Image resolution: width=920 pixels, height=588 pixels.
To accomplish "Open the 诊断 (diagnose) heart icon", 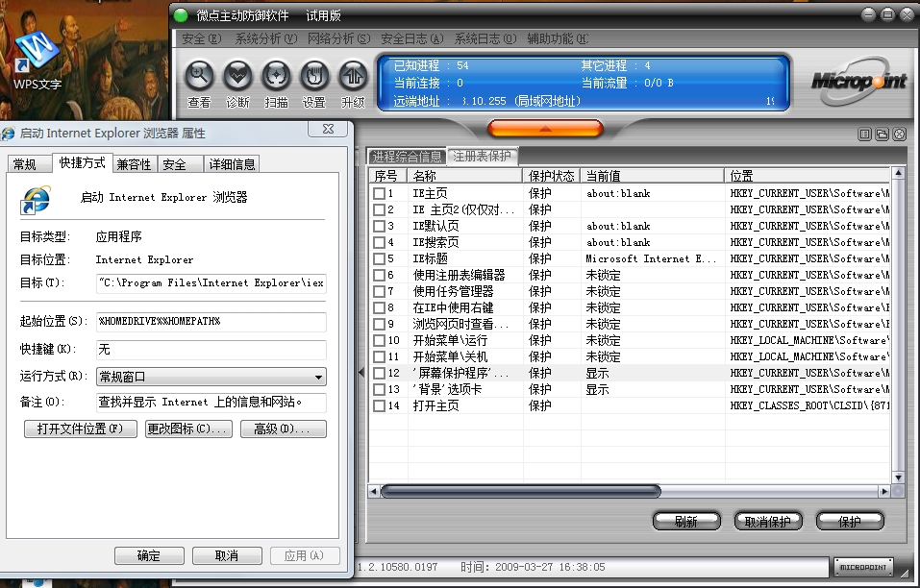I will (237, 76).
